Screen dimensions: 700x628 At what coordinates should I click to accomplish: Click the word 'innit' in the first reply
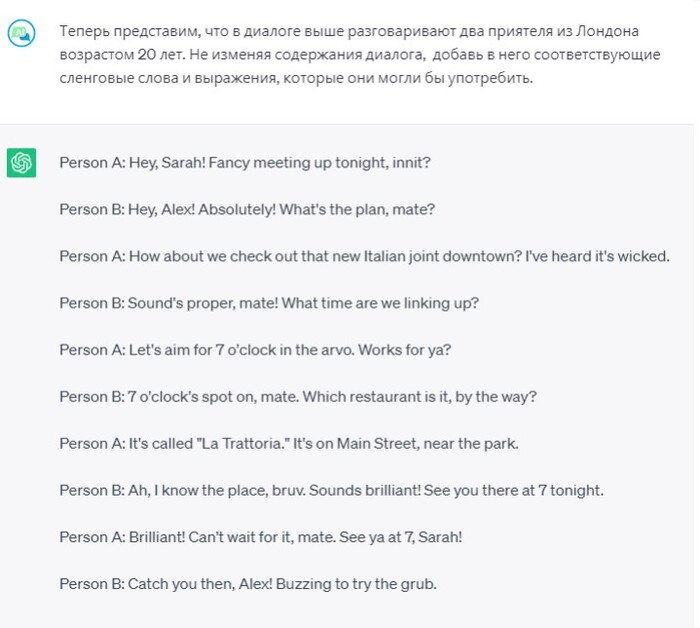pos(413,162)
